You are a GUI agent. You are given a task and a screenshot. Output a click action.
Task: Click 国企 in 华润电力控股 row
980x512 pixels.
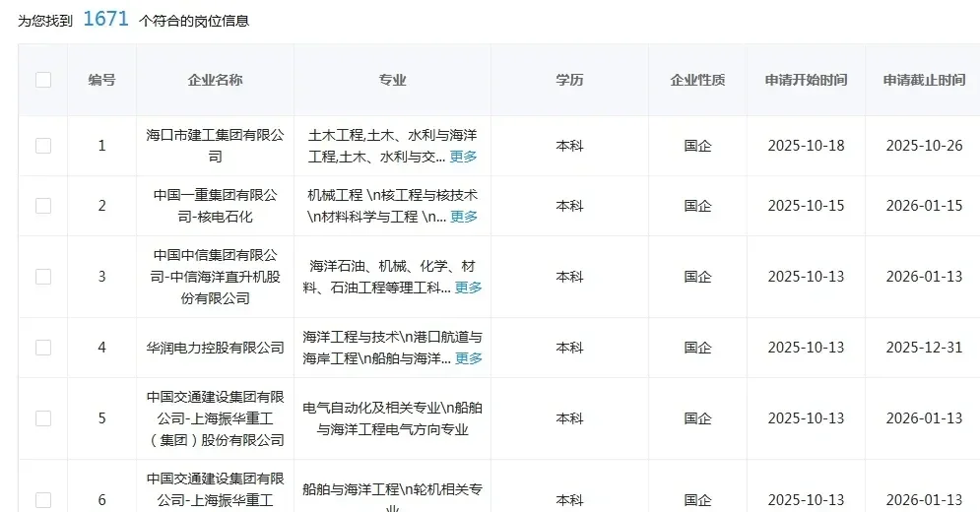point(697,348)
